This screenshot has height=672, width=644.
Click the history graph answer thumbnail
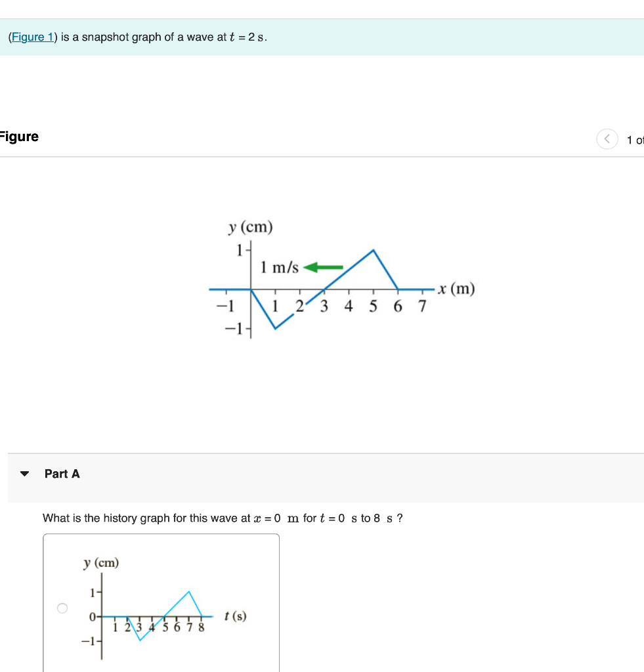pos(161,604)
